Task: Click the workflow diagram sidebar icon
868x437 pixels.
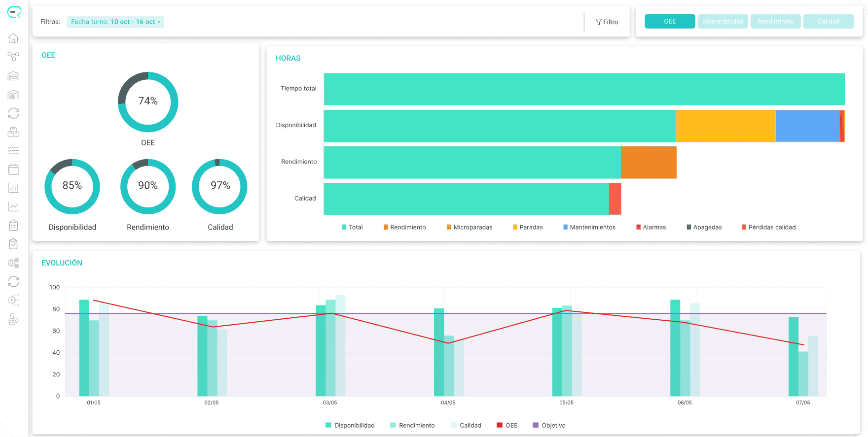Action: coord(14,57)
